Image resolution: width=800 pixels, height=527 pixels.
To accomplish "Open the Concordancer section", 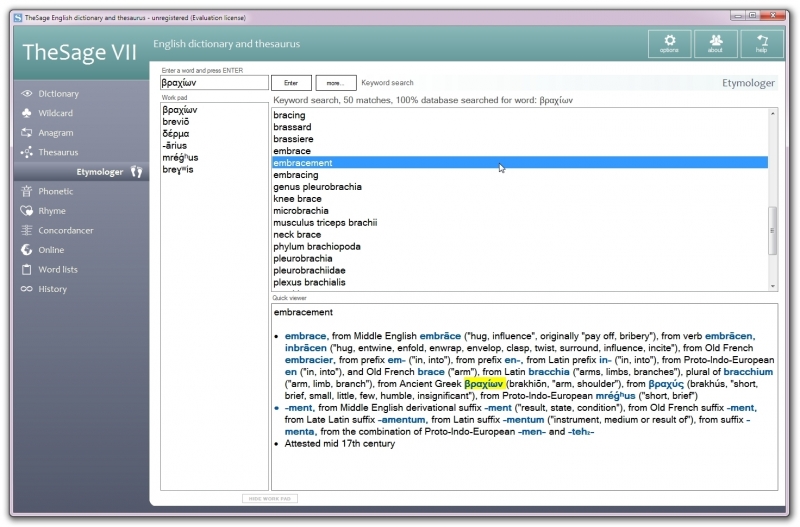I will [x=66, y=230].
